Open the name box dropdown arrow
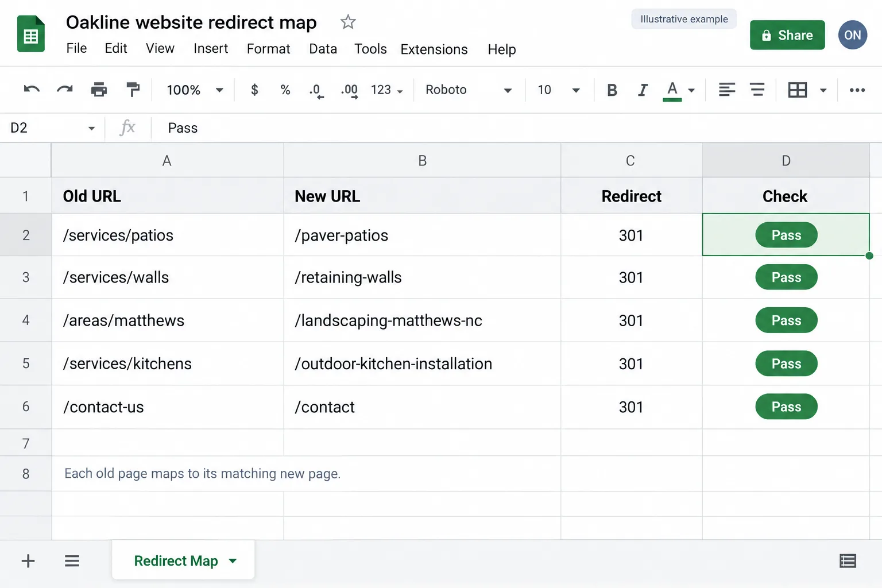882x588 pixels. pyautogui.click(x=91, y=128)
